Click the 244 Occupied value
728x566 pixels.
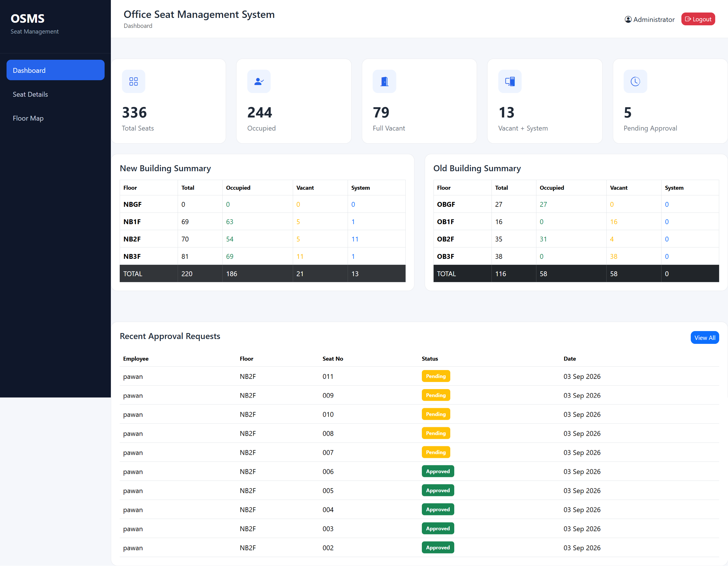tap(260, 112)
